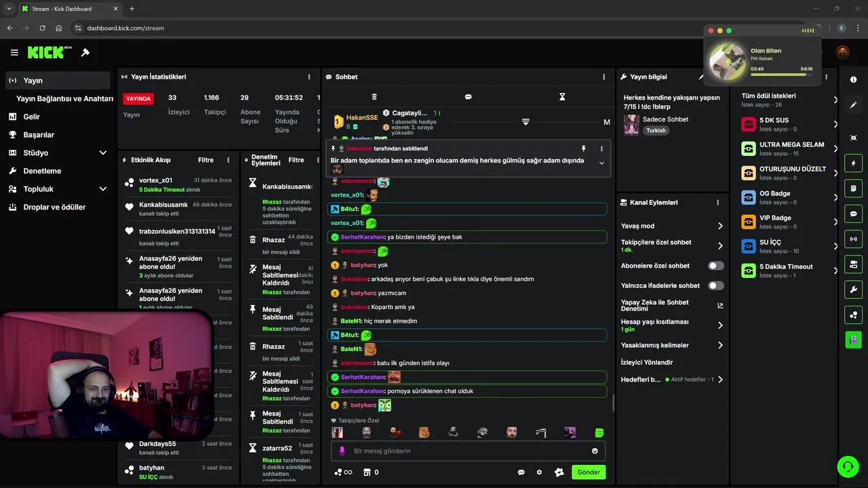This screenshot has width=868, height=488.
Task: Click the orange VIP Badge reward swatch
Action: (749, 222)
